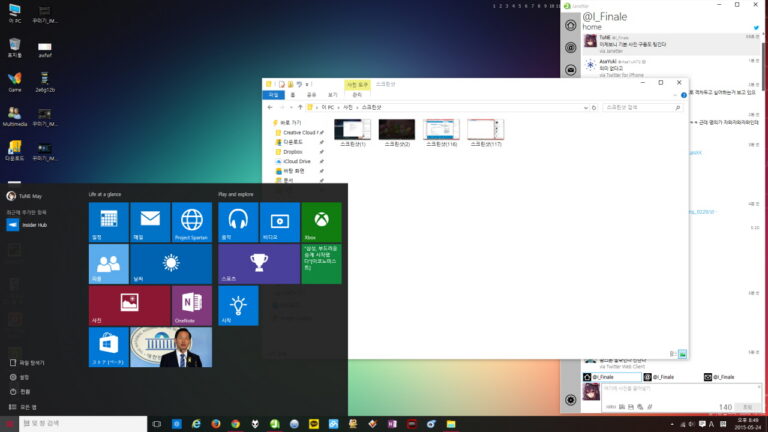
Task: Open Settings from Start menu list
Action: coord(20,377)
